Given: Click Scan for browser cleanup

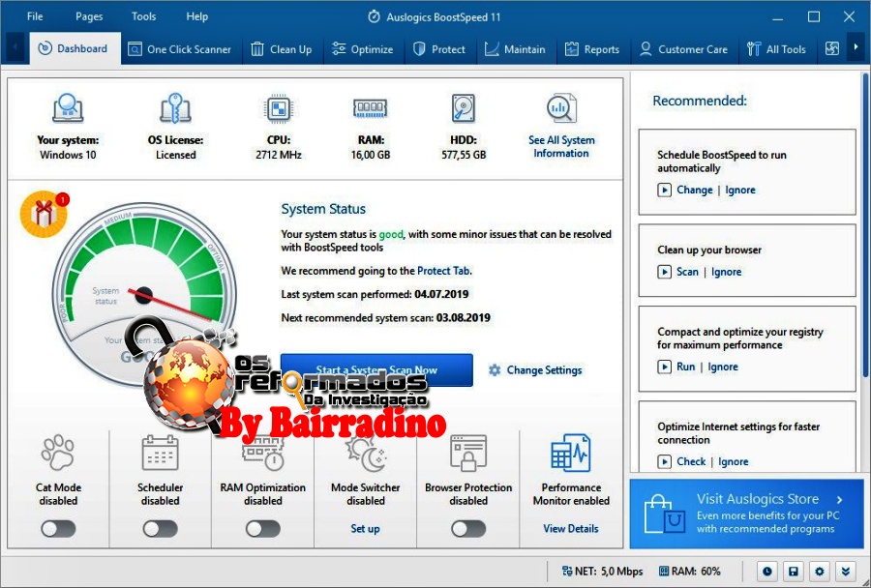Looking at the screenshot, I should point(687,272).
